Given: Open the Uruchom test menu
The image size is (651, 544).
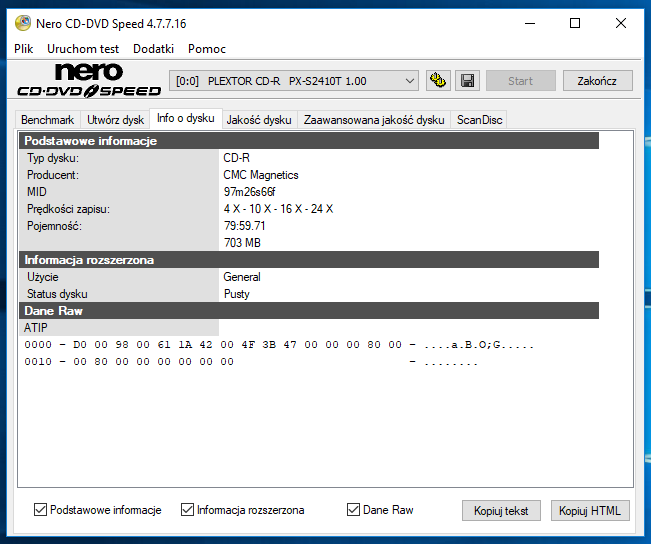Looking at the screenshot, I should click(x=83, y=49).
